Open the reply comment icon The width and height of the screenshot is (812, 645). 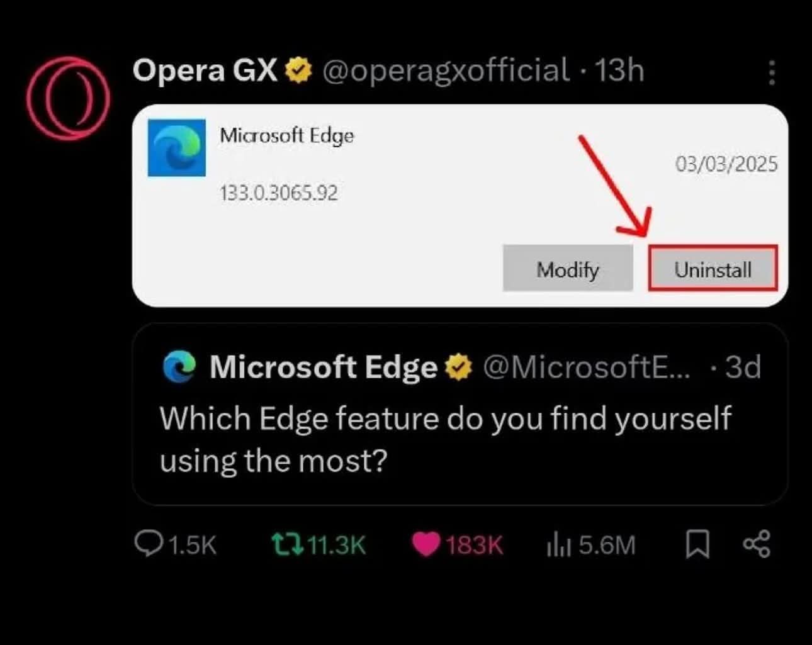pos(149,544)
